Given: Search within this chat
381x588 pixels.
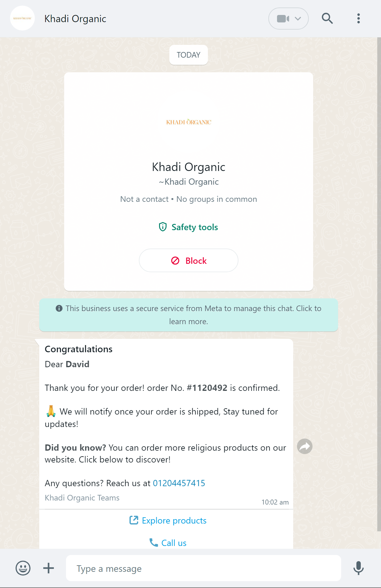Looking at the screenshot, I should pos(327,18).
